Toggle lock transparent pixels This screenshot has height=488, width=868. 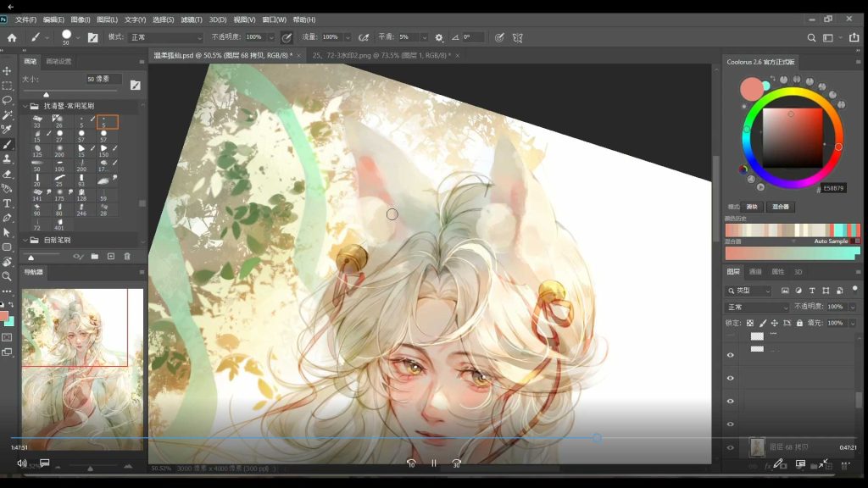[x=750, y=323]
